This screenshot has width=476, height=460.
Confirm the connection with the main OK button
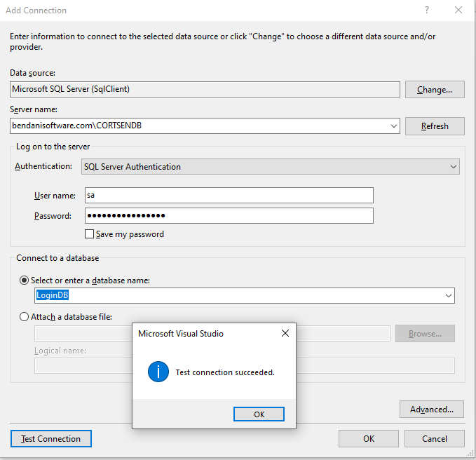click(x=369, y=439)
